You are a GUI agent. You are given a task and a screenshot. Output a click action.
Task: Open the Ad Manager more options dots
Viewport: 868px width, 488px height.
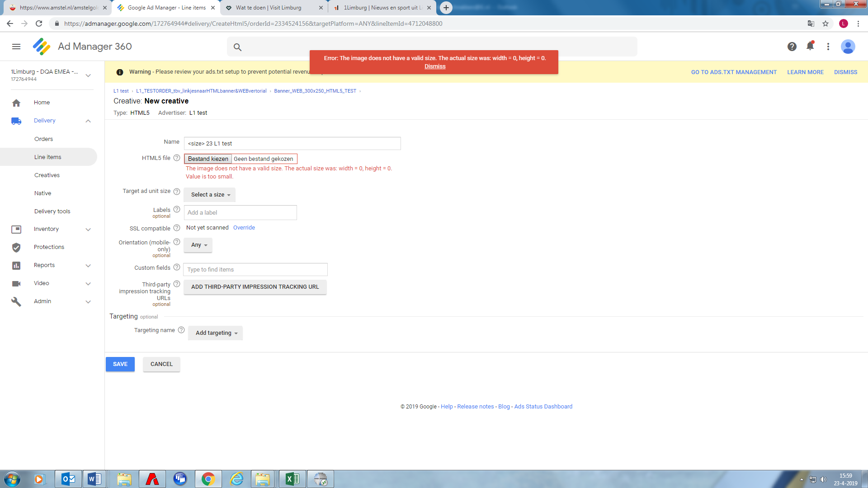pyautogui.click(x=828, y=47)
